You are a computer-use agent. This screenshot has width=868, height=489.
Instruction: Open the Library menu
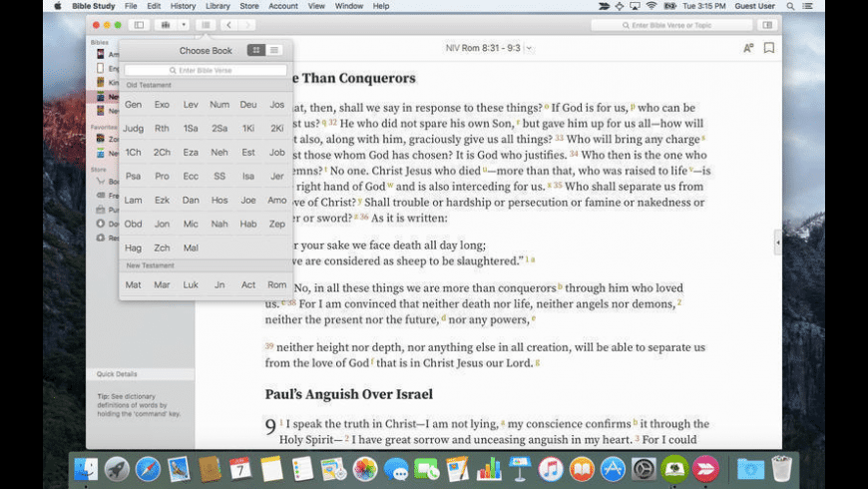(217, 6)
